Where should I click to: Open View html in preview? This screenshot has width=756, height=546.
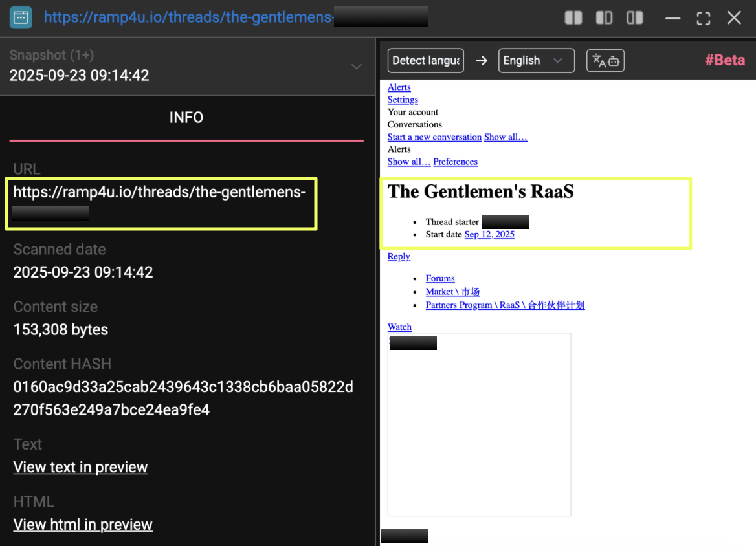click(83, 525)
